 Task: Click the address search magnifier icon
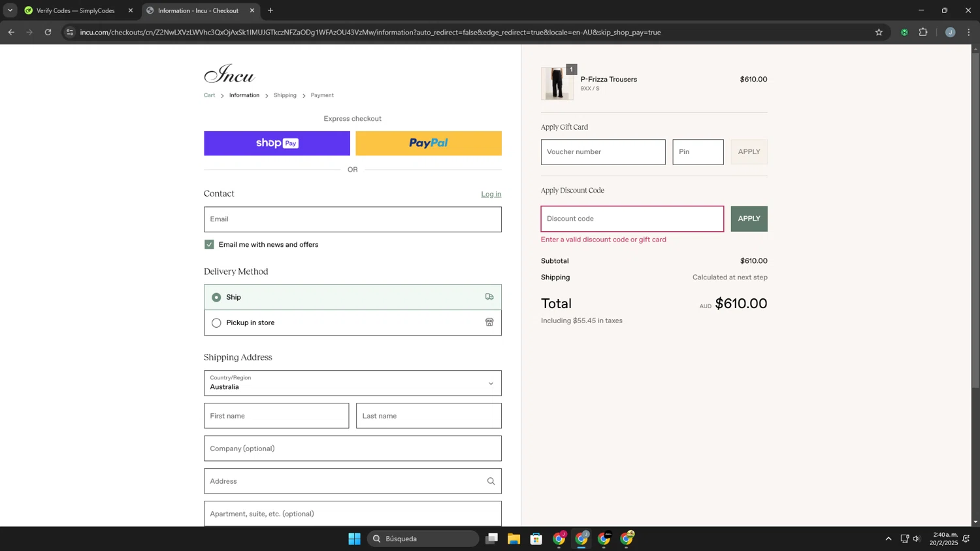click(x=491, y=481)
